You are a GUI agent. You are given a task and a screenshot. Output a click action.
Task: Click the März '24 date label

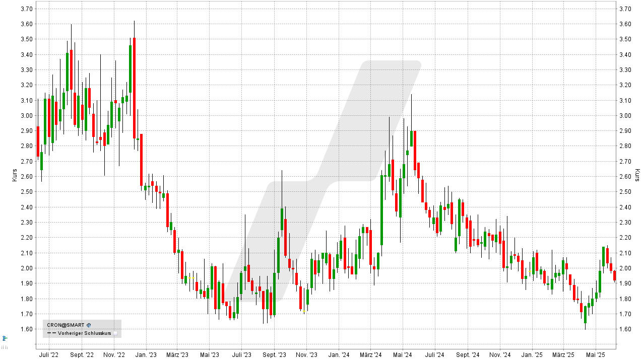click(370, 355)
